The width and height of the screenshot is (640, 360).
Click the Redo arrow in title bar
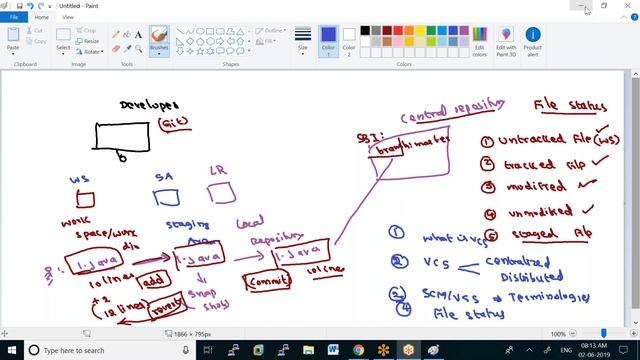tap(40, 6)
